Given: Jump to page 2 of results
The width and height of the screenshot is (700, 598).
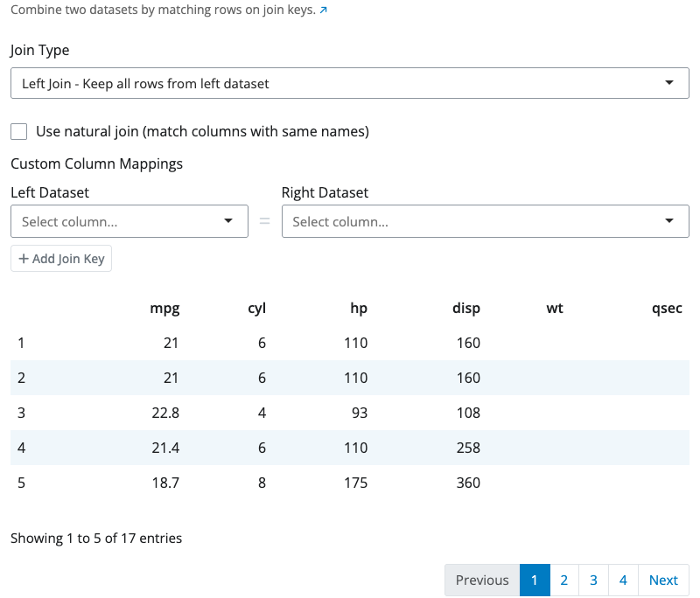Looking at the screenshot, I should pos(564,581).
